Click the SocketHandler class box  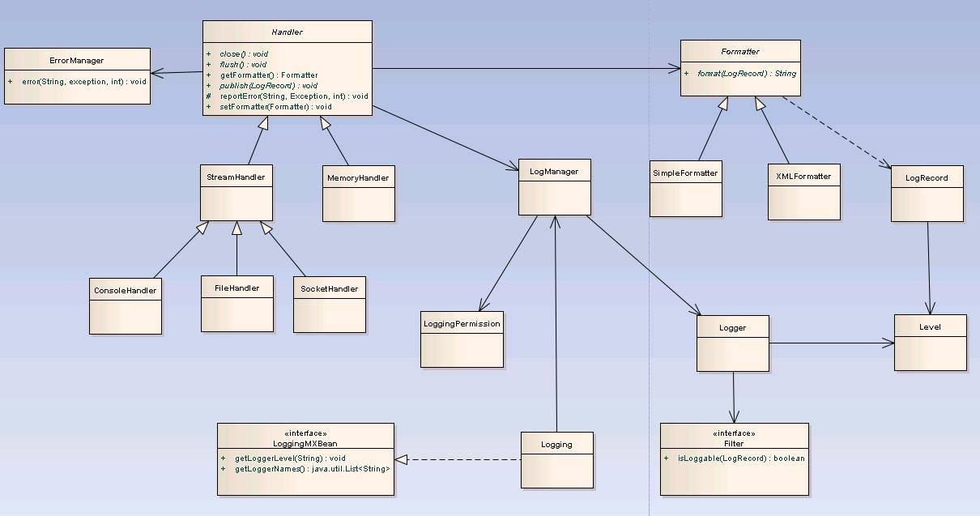(329, 304)
